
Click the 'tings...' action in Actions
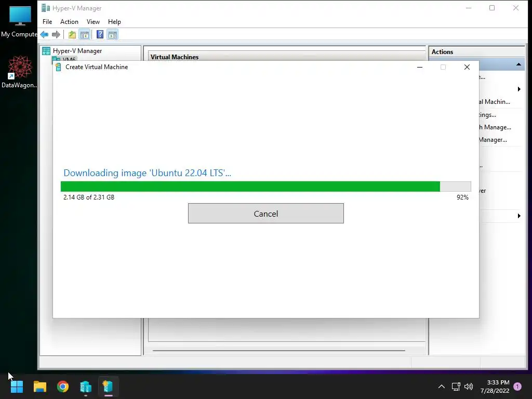pyautogui.click(x=487, y=115)
